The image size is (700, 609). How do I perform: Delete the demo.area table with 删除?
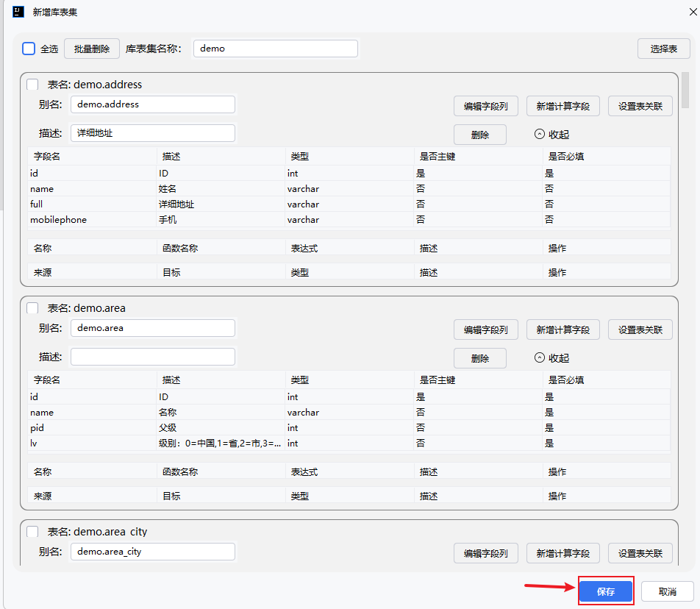point(480,358)
